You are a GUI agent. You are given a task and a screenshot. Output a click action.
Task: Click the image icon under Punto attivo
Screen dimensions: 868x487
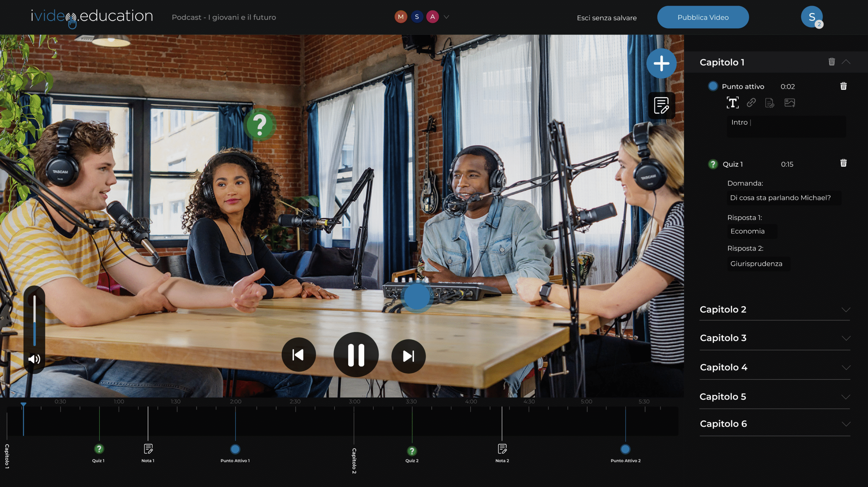click(x=790, y=102)
